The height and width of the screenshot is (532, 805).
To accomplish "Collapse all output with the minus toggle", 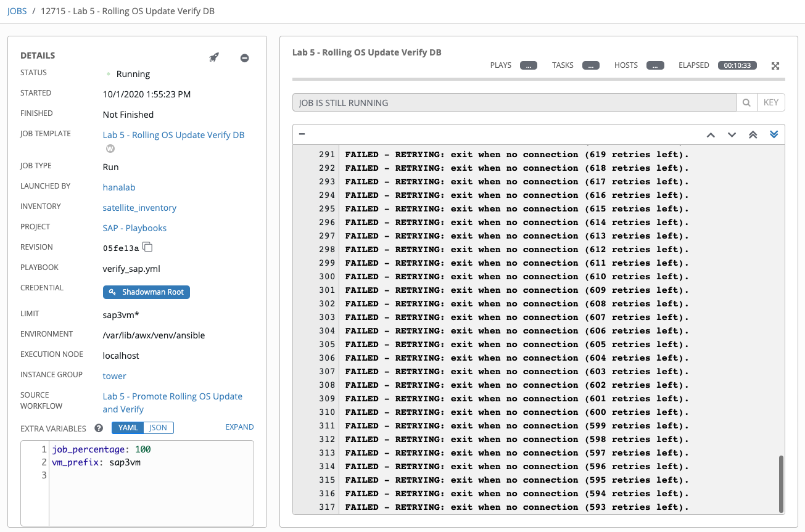I will (302, 134).
